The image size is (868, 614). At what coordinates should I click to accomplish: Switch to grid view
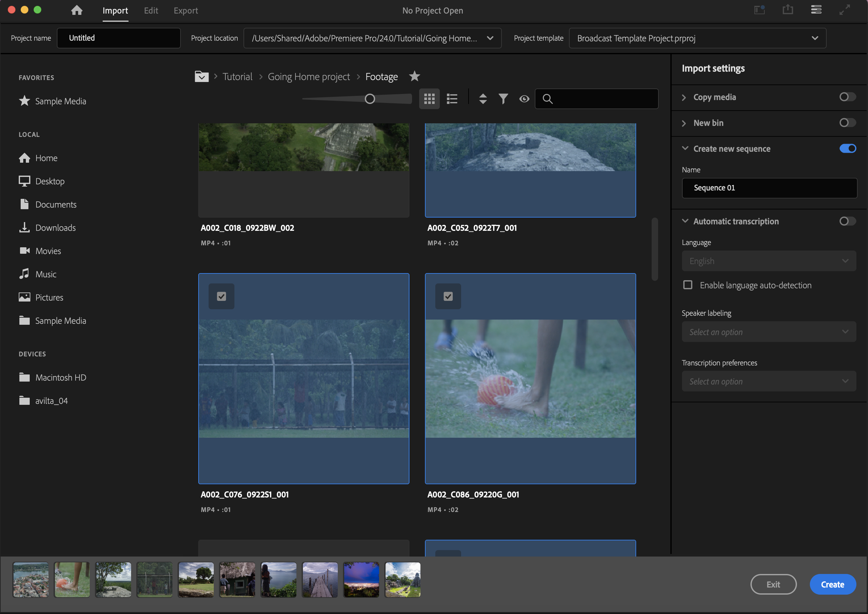coord(429,99)
